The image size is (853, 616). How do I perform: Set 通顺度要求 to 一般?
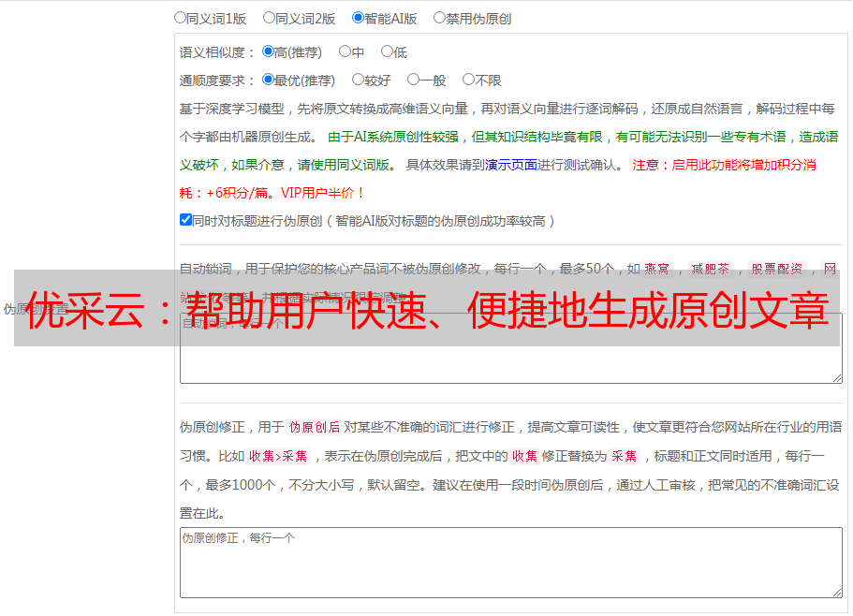pyautogui.click(x=414, y=80)
